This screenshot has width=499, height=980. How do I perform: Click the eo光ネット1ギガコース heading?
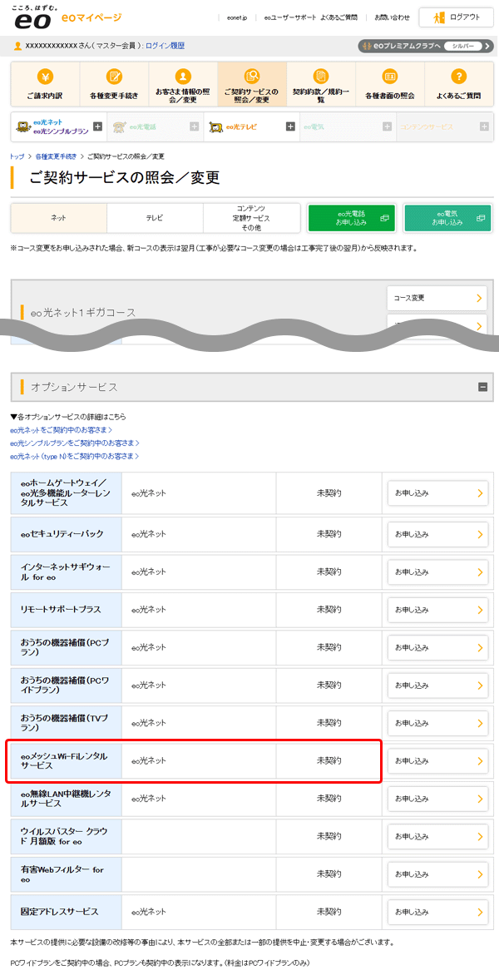pos(83,313)
